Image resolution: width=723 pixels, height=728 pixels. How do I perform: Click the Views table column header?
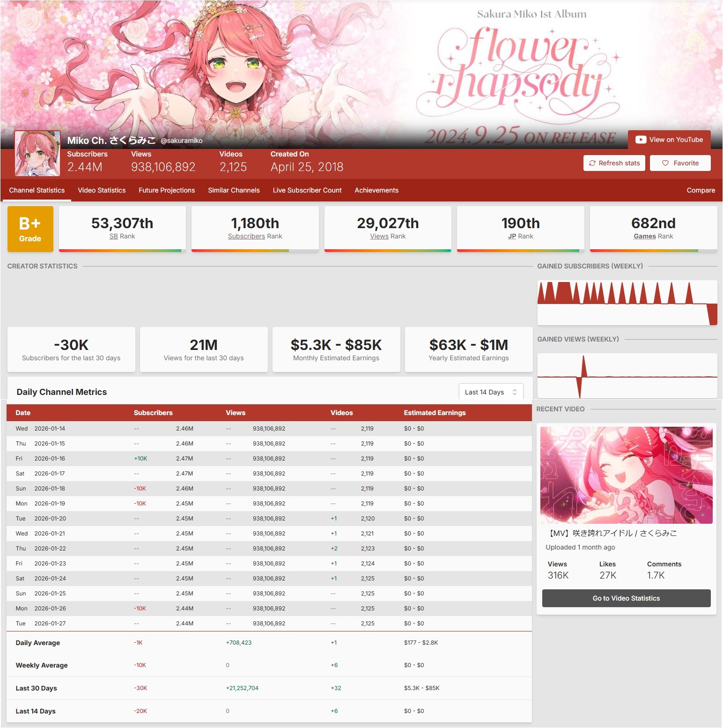pyautogui.click(x=236, y=413)
